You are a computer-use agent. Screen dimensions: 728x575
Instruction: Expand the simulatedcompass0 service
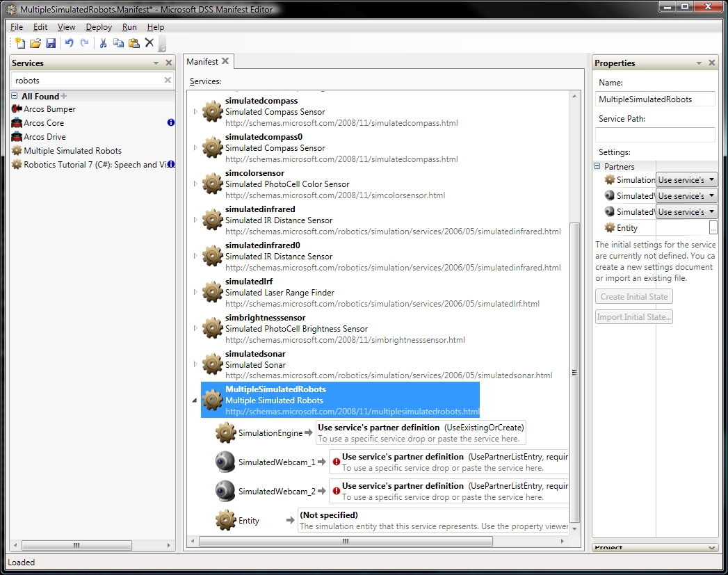coord(195,147)
